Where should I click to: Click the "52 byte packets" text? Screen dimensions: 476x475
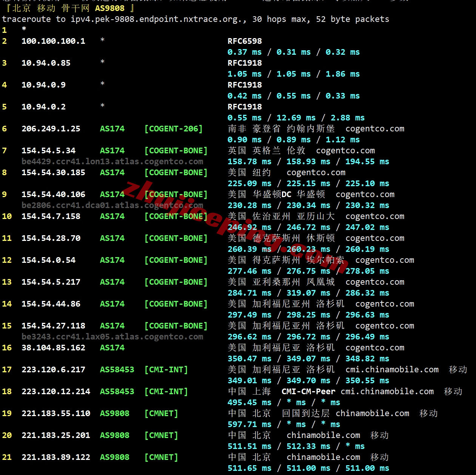pos(353,19)
